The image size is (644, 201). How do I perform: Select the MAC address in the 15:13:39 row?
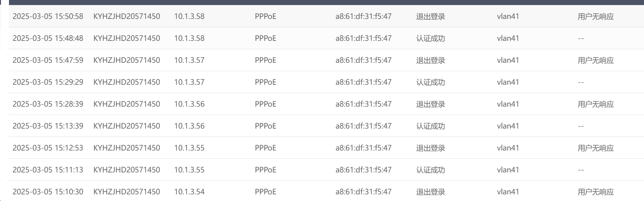363,126
